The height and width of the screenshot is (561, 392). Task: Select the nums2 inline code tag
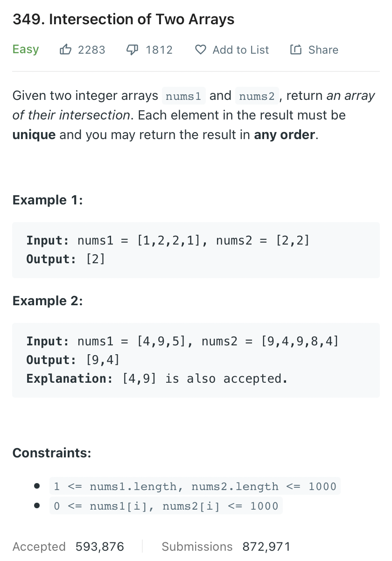point(257,96)
